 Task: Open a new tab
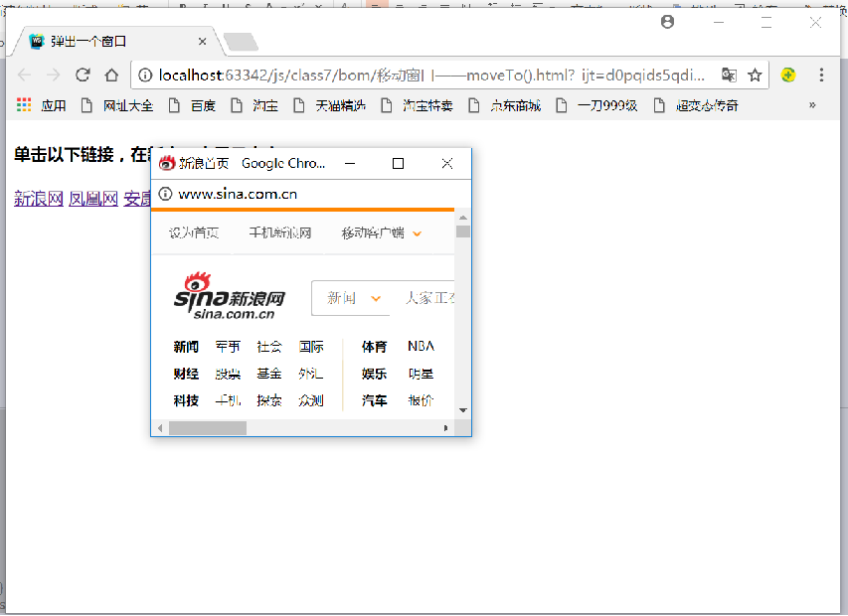click(241, 42)
